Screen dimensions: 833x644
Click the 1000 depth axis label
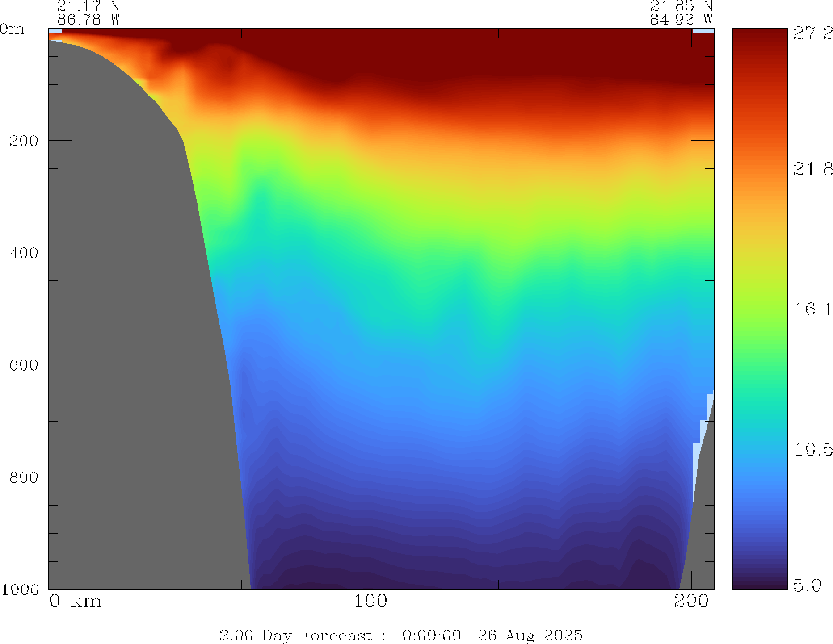[20, 590]
